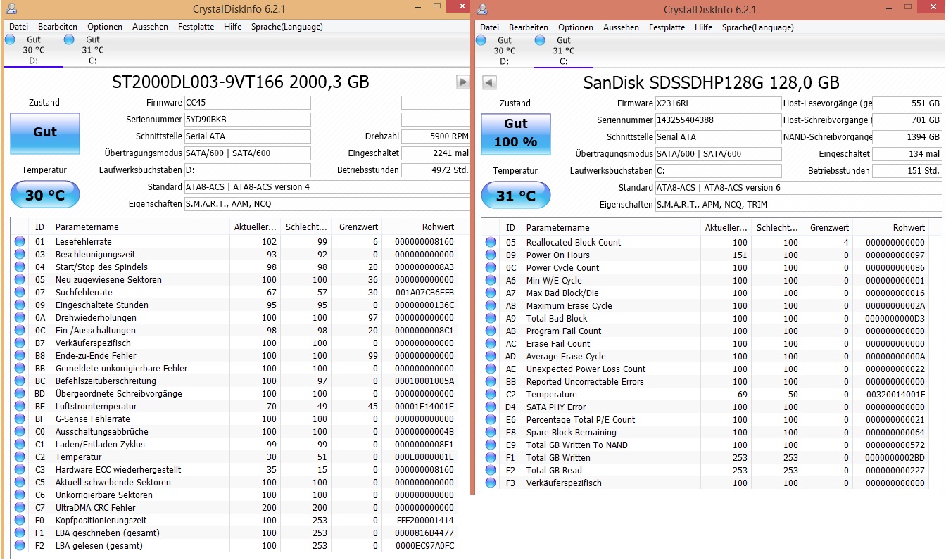Click the status orb for LBA gelesen (gesamt)

tap(20, 546)
